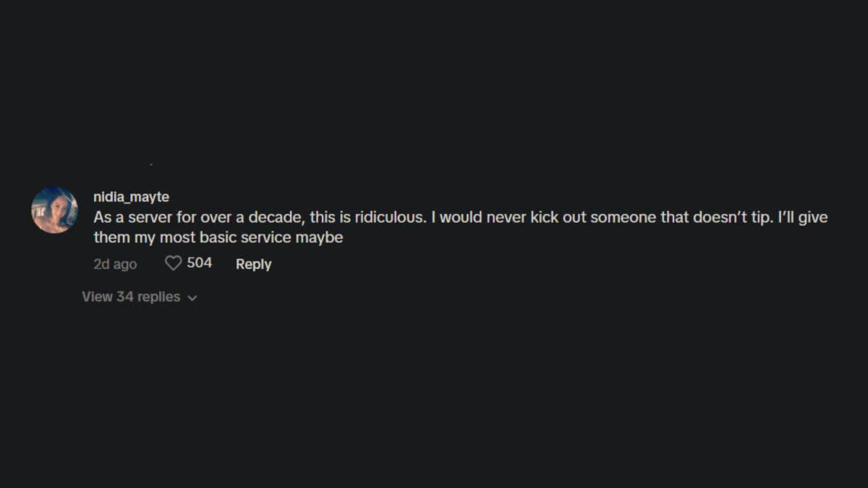Like the comment by clicking the heart icon
The height and width of the screenshot is (488, 868).
173,264
